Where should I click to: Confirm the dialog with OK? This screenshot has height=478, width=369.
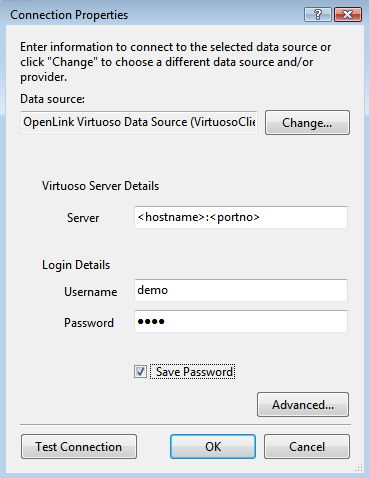[x=213, y=447]
